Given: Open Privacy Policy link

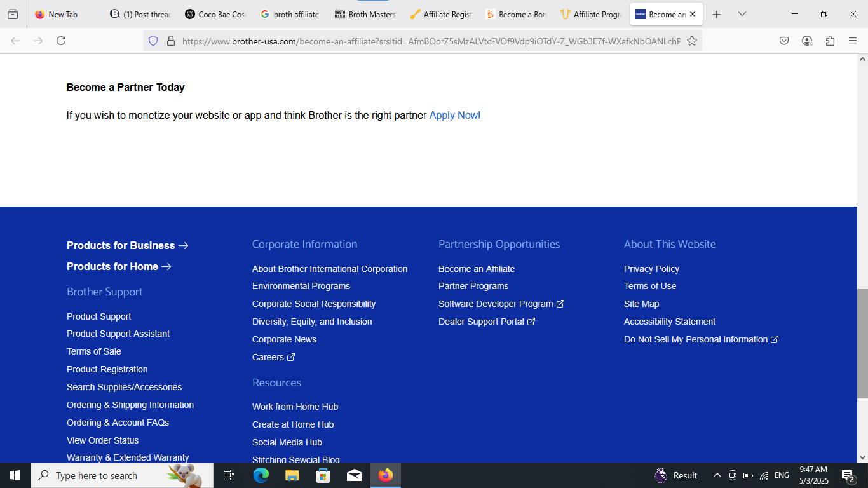Looking at the screenshot, I should click(x=651, y=269).
